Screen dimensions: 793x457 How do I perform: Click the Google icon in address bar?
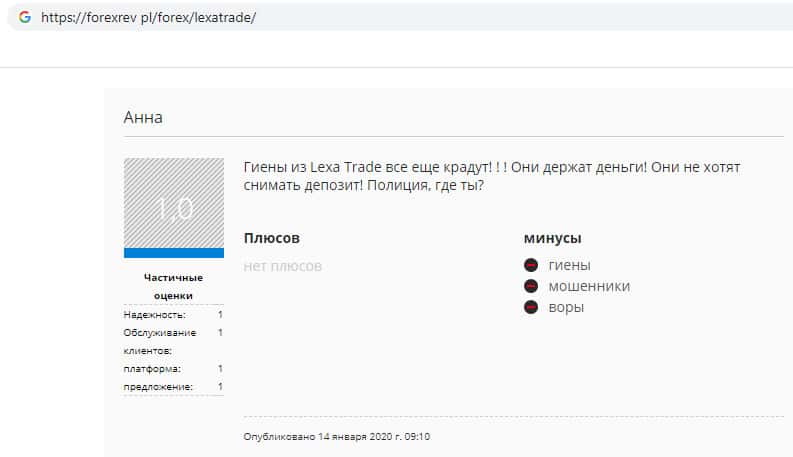pos(25,17)
